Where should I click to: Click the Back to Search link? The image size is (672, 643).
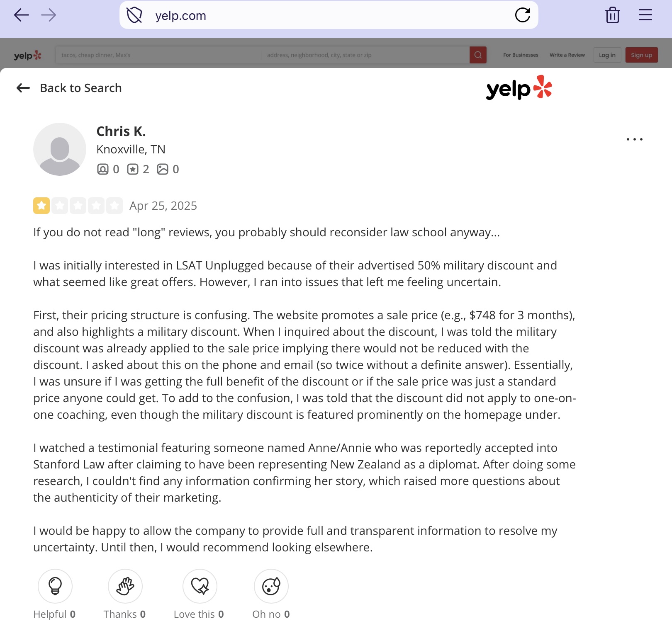point(69,88)
